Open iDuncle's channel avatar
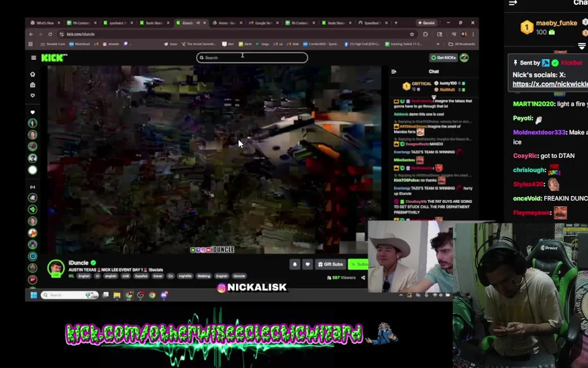 pyautogui.click(x=56, y=268)
